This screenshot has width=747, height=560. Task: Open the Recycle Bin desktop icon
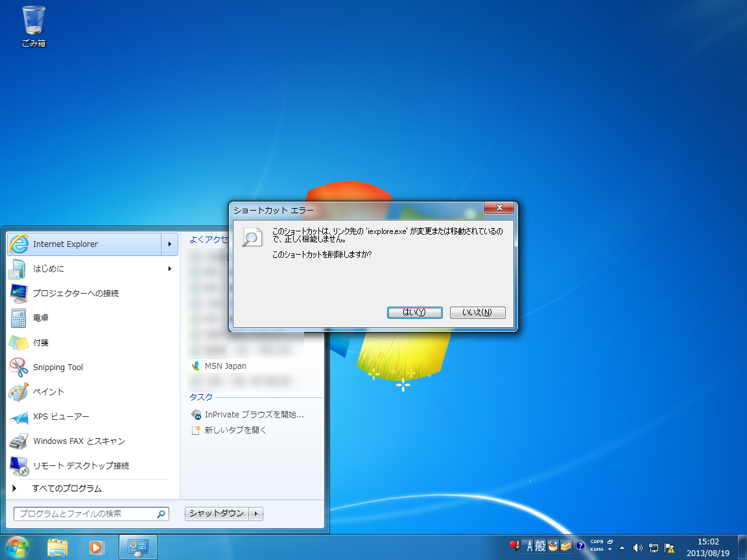tap(34, 26)
